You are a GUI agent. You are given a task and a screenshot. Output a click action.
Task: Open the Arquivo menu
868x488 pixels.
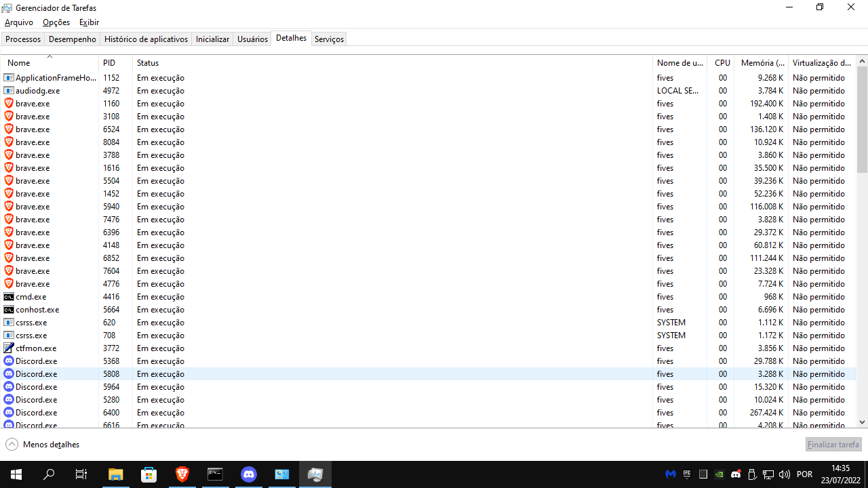coord(19,22)
